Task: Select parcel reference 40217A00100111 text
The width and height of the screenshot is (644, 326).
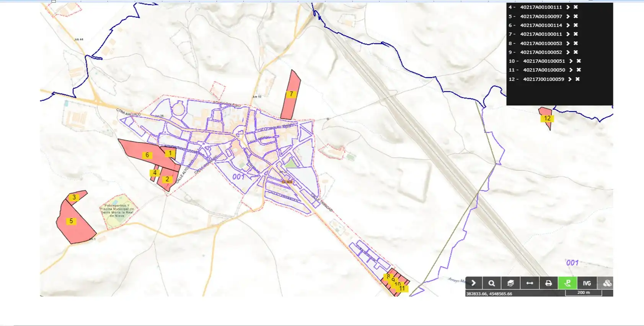Action: point(541,7)
